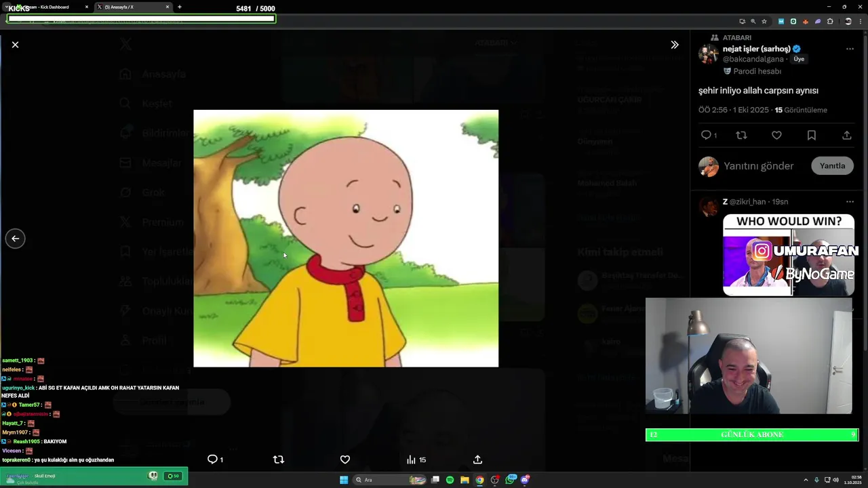Open more options on nejat işler tweet

[x=850, y=49]
